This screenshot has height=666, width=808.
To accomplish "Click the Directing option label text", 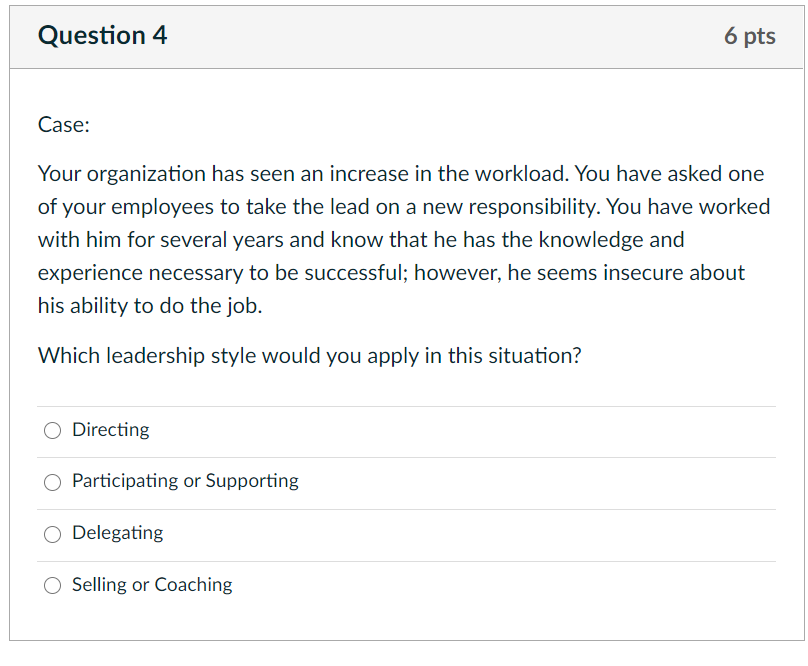I will tap(110, 429).
